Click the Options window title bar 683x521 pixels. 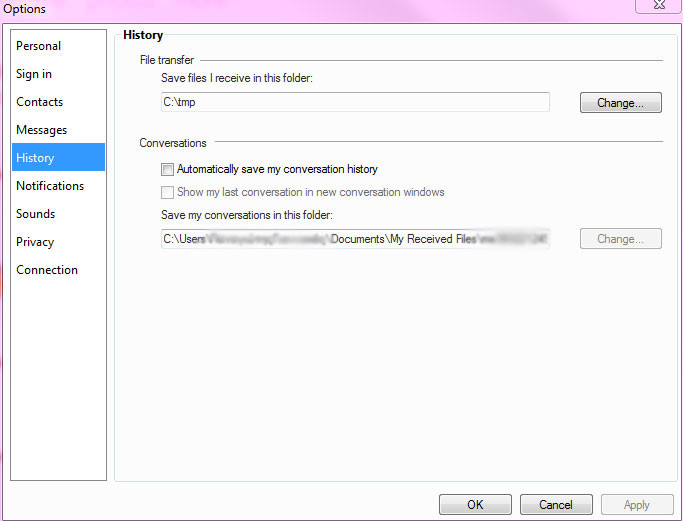point(300,8)
